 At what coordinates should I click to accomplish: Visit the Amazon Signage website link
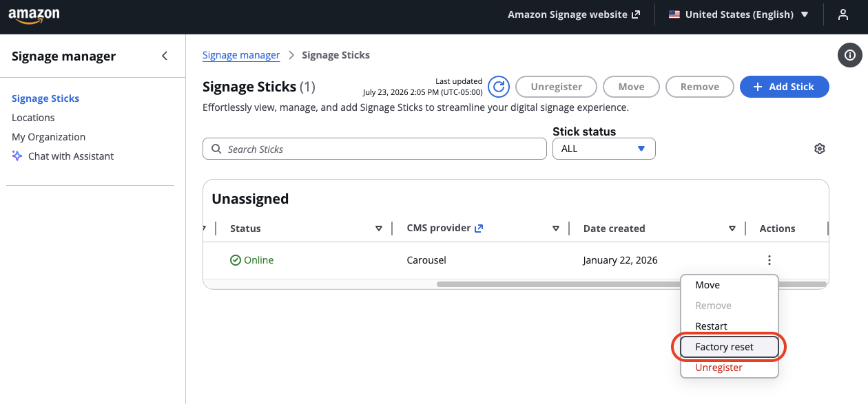pos(574,14)
